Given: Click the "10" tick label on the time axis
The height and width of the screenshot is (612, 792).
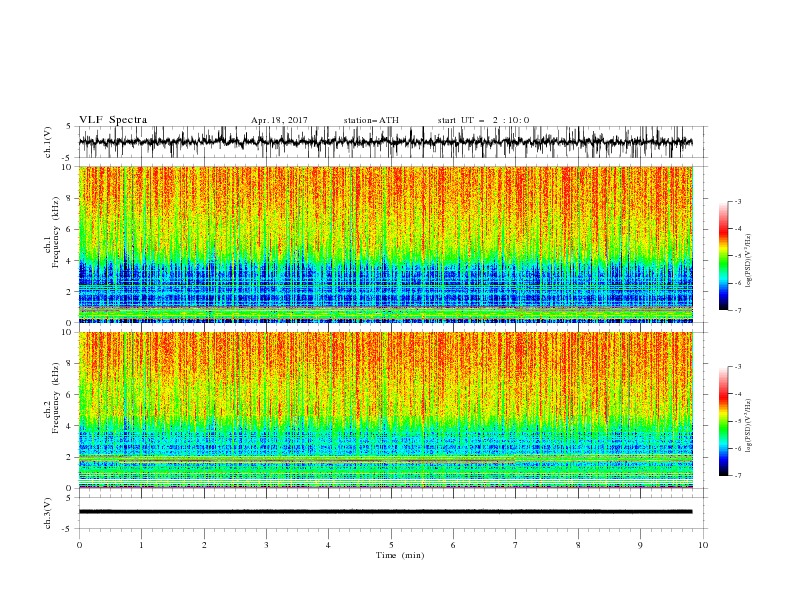Looking at the screenshot, I should (x=703, y=545).
